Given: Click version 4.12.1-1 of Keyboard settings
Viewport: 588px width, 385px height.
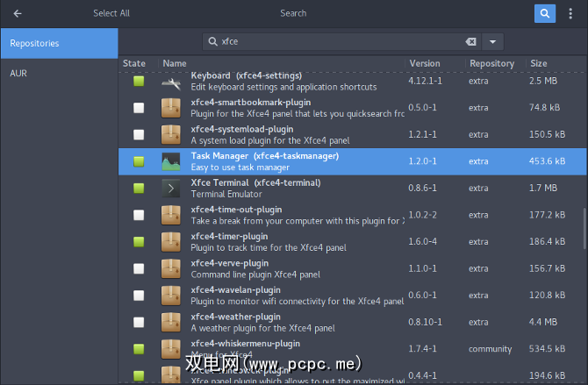Looking at the screenshot, I should coord(426,81).
